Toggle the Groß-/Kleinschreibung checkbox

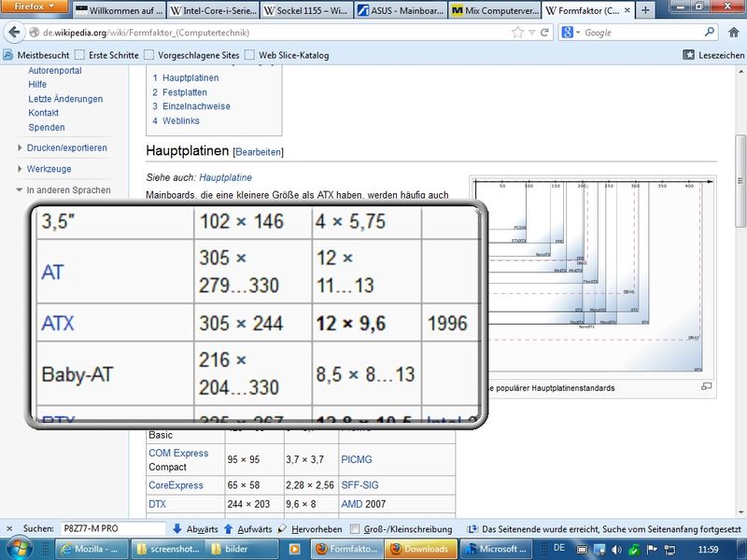tap(356, 528)
